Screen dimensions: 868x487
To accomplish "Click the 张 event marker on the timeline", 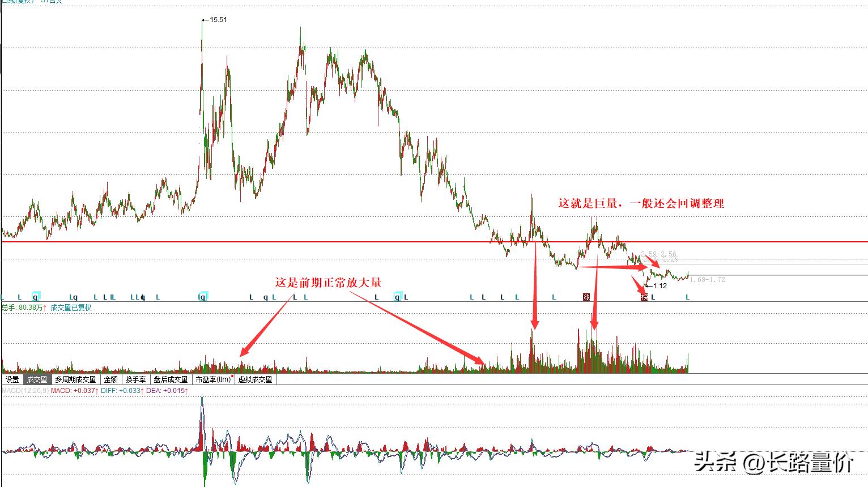I will pos(586,297).
